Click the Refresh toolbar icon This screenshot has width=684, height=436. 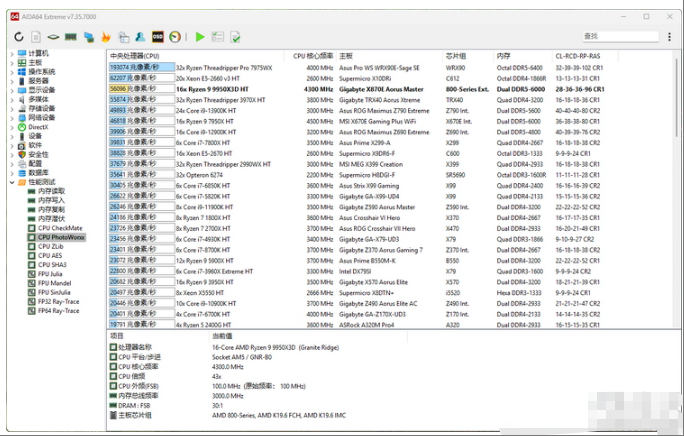(x=19, y=37)
